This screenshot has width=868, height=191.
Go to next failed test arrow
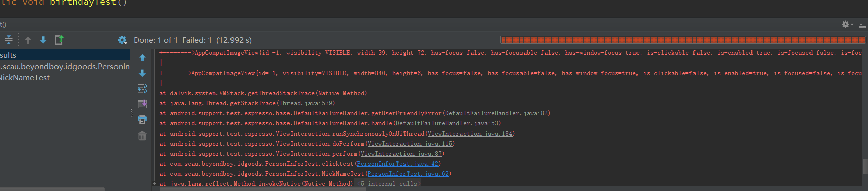tap(43, 40)
